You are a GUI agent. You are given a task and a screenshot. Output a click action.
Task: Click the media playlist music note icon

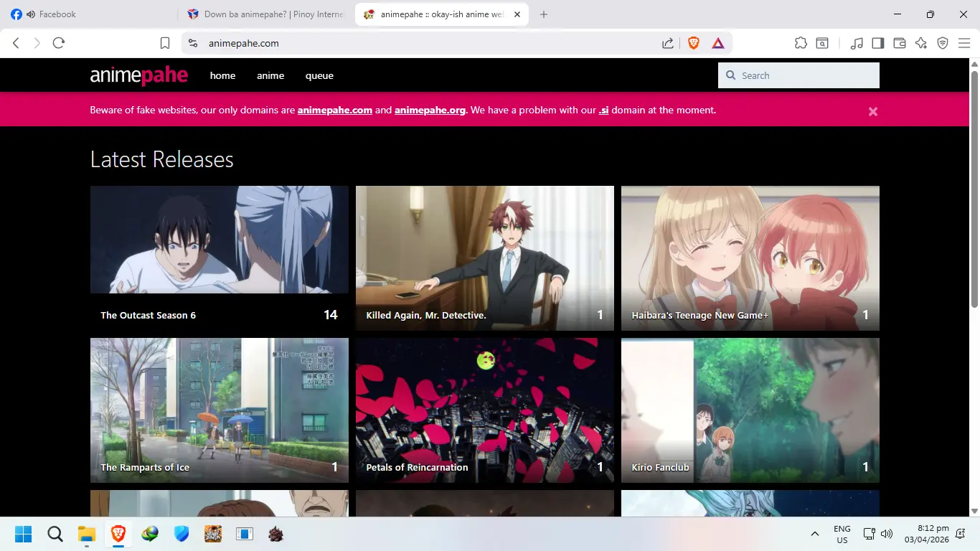tap(857, 43)
